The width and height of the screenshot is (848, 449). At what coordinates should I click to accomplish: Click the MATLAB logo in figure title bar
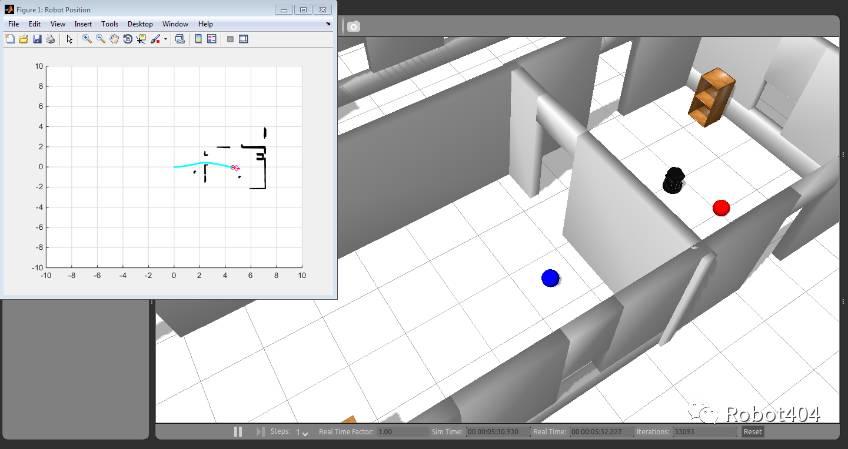[9, 9]
